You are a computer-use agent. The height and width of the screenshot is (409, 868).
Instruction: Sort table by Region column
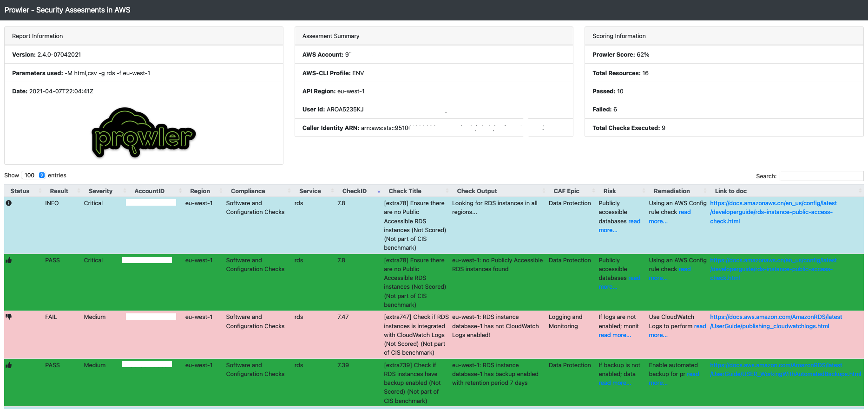pyautogui.click(x=200, y=191)
